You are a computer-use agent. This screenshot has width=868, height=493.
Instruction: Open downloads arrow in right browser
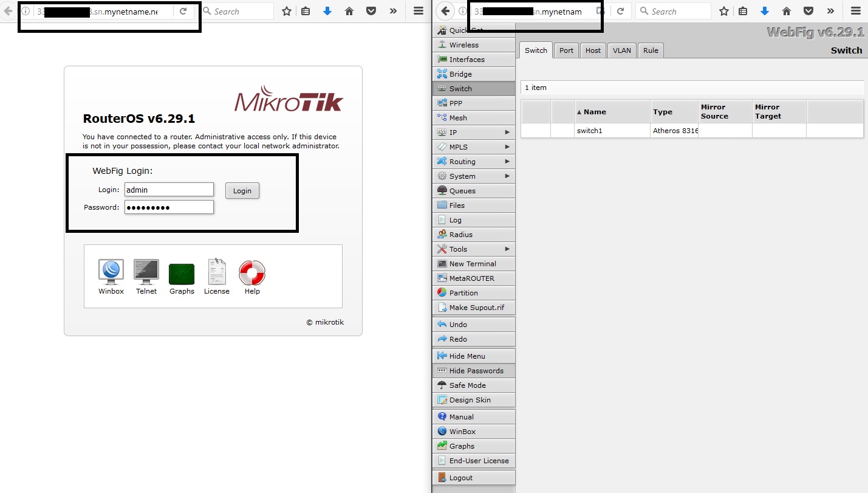pyautogui.click(x=765, y=11)
